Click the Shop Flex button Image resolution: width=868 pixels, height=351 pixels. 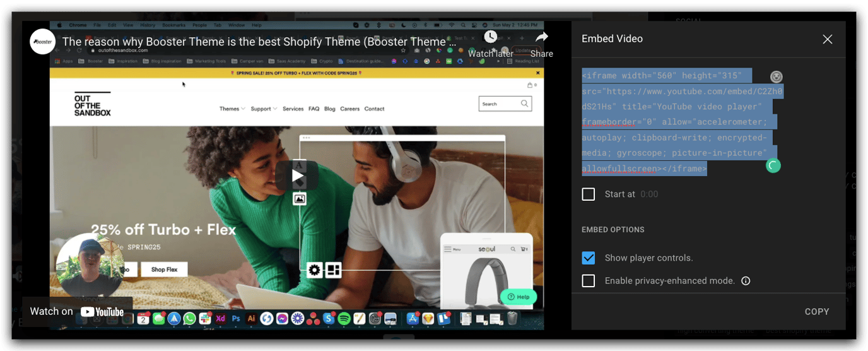click(x=164, y=270)
